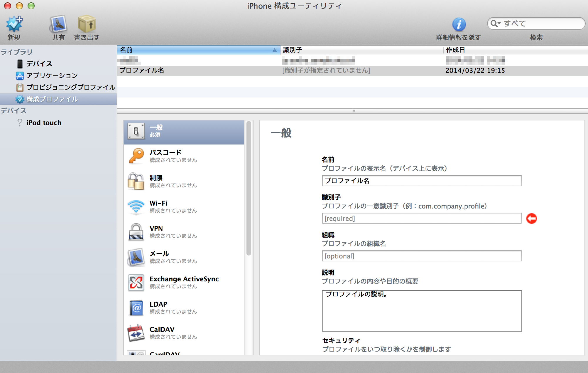The image size is (588, 373).
Task: Click the 共有 (Share) toolbar icon
Action: click(58, 24)
